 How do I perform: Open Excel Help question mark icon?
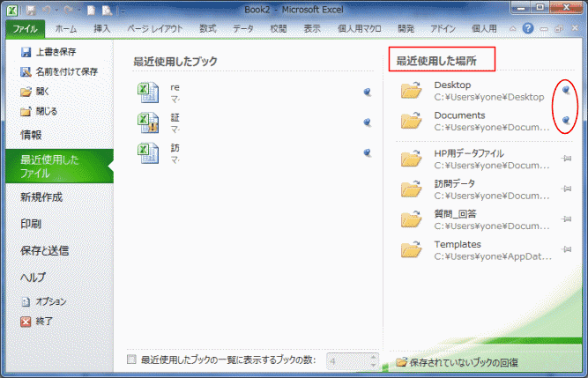click(x=528, y=28)
